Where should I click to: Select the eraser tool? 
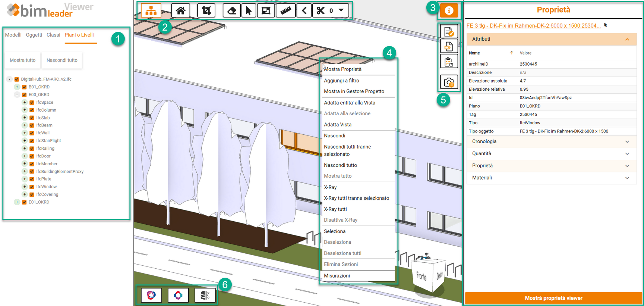click(x=231, y=10)
